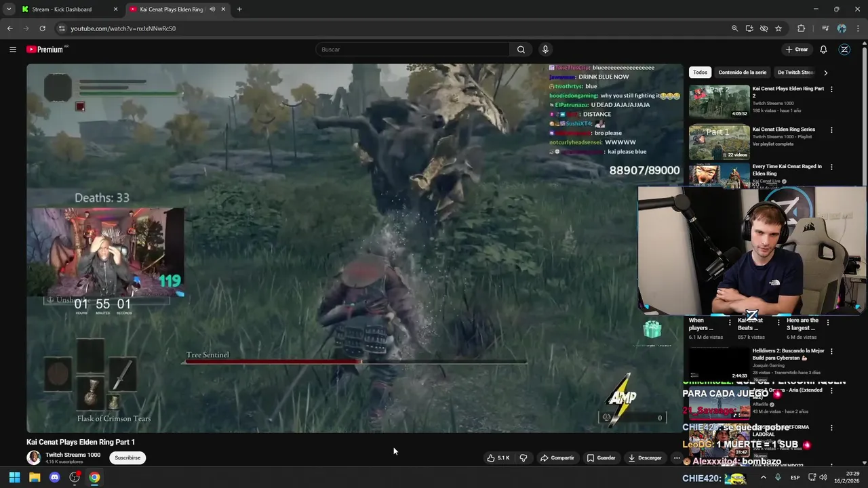The image size is (868, 488).
Task: Open Chrome from the taskbar
Action: pos(94,477)
